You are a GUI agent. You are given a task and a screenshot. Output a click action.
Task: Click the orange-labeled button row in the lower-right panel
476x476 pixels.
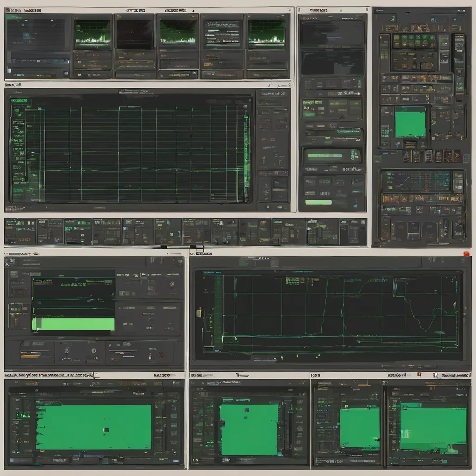pos(422,198)
